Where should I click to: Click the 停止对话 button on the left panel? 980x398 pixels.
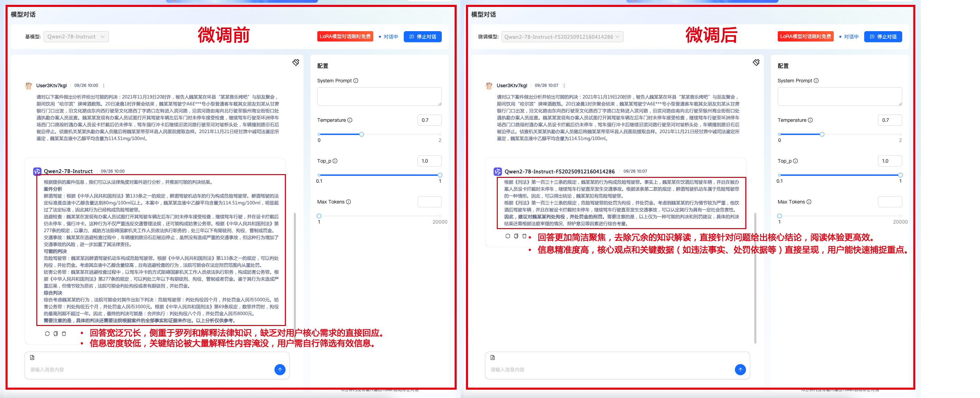[x=423, y=37]
